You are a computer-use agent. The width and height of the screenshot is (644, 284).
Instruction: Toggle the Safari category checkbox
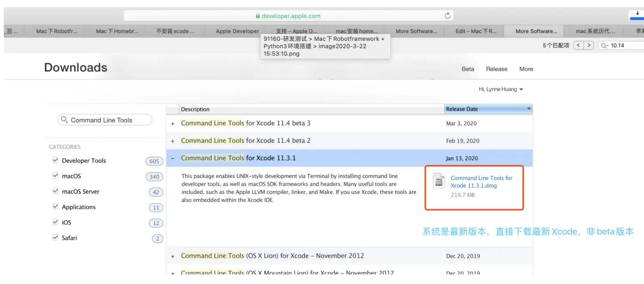pos(55,237)
